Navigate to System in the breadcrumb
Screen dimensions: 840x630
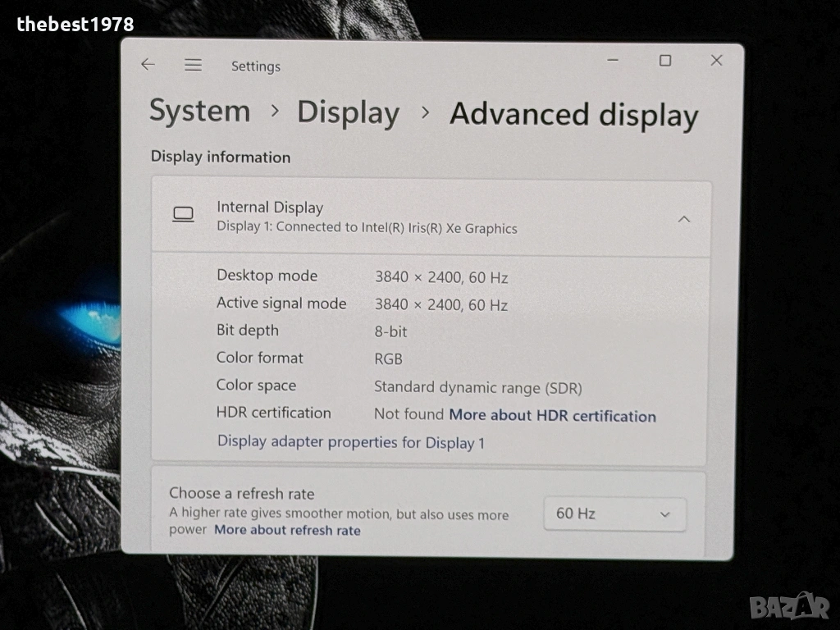click(x=199, y=112)
